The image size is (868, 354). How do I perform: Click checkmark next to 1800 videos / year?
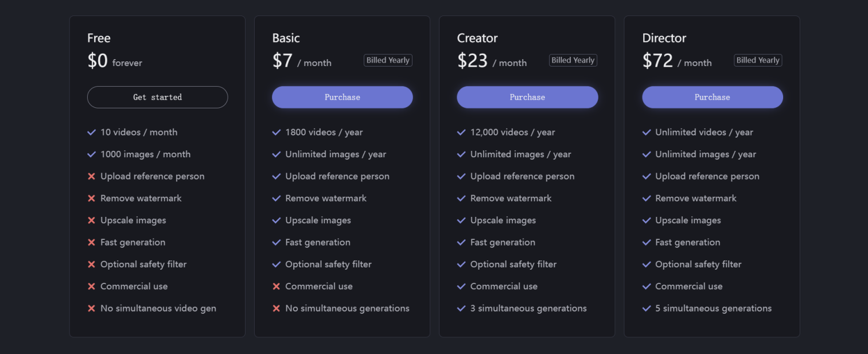point(277,133)
